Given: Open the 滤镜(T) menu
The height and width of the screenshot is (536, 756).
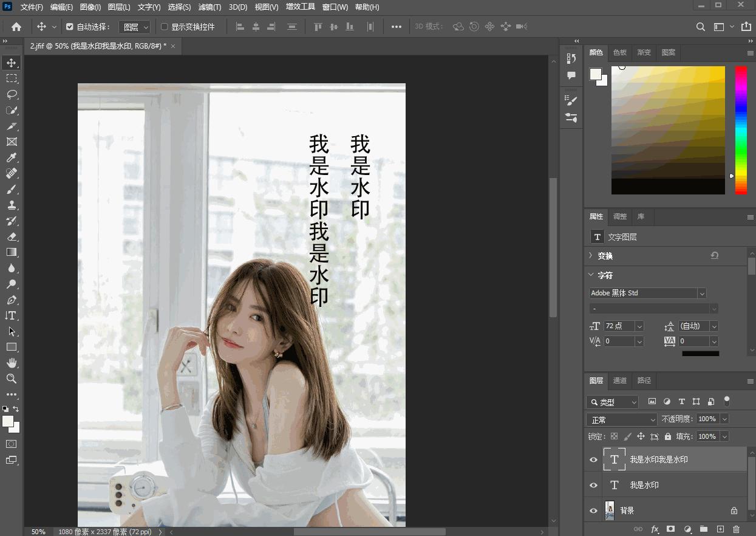Looking at the screenshot, I should 210,7.
